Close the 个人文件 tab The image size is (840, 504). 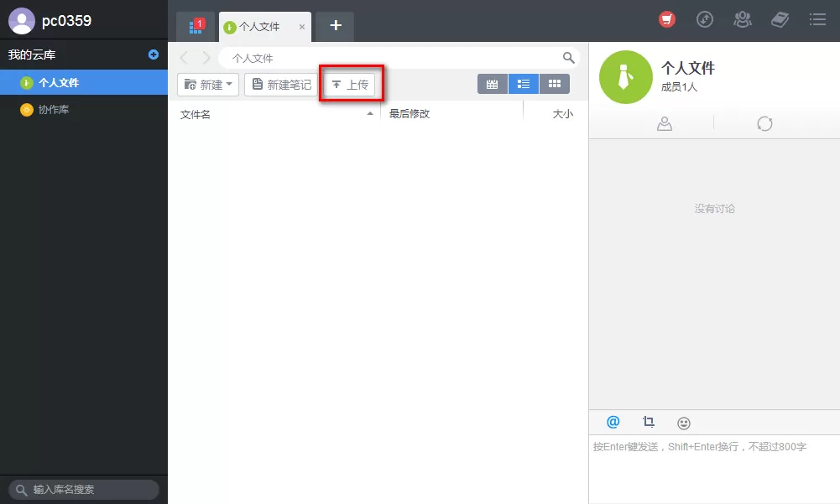click(x=302, y=27)
